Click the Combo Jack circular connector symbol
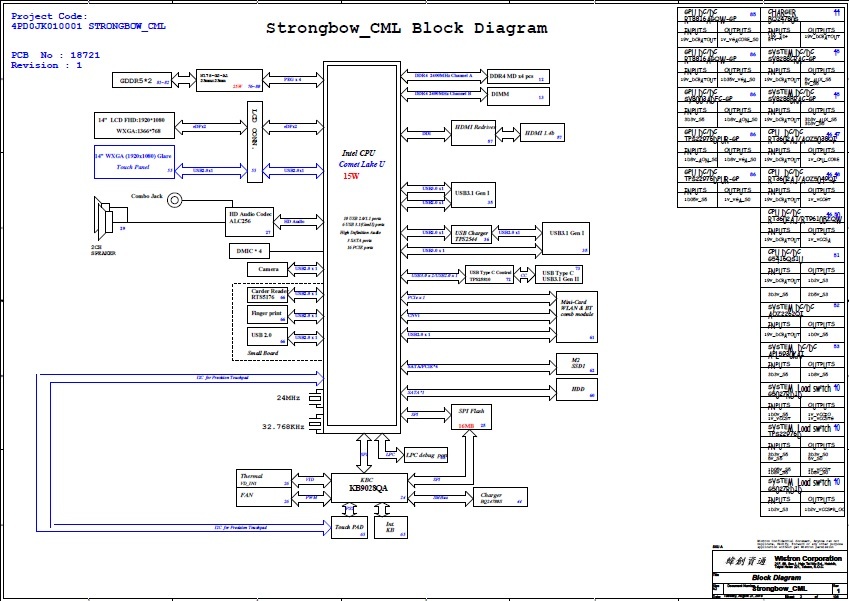Image resolution: width=849 pixels, height=601 pixels. coord(174,200)
